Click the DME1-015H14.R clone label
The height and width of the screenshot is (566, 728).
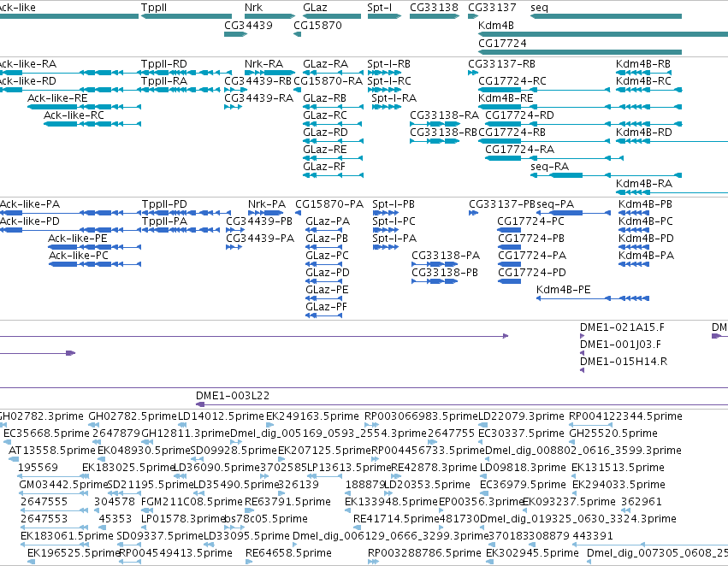tap(624, 362)
